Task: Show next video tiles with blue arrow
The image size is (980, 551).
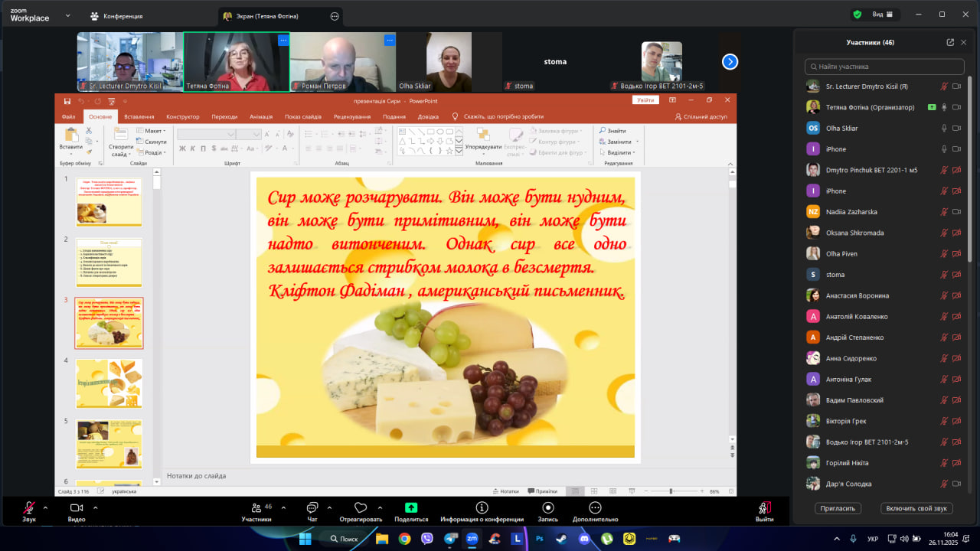Action: [730, 62]
